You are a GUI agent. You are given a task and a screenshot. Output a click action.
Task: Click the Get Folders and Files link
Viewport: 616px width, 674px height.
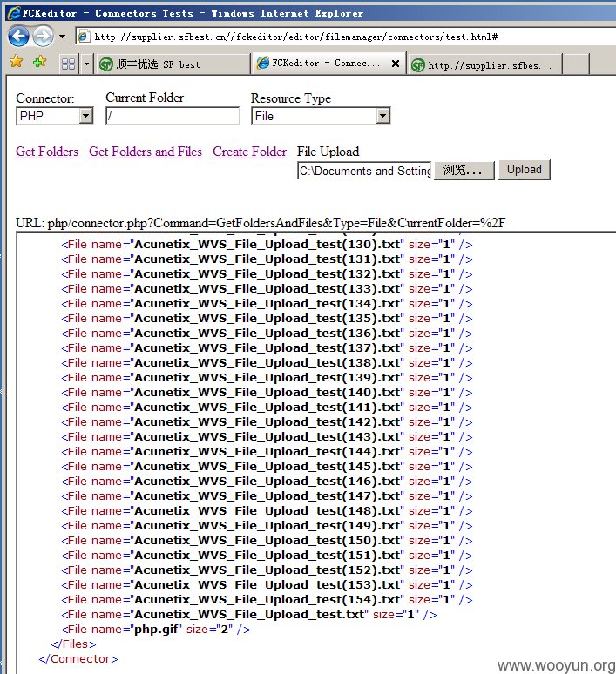click(146, 152)
